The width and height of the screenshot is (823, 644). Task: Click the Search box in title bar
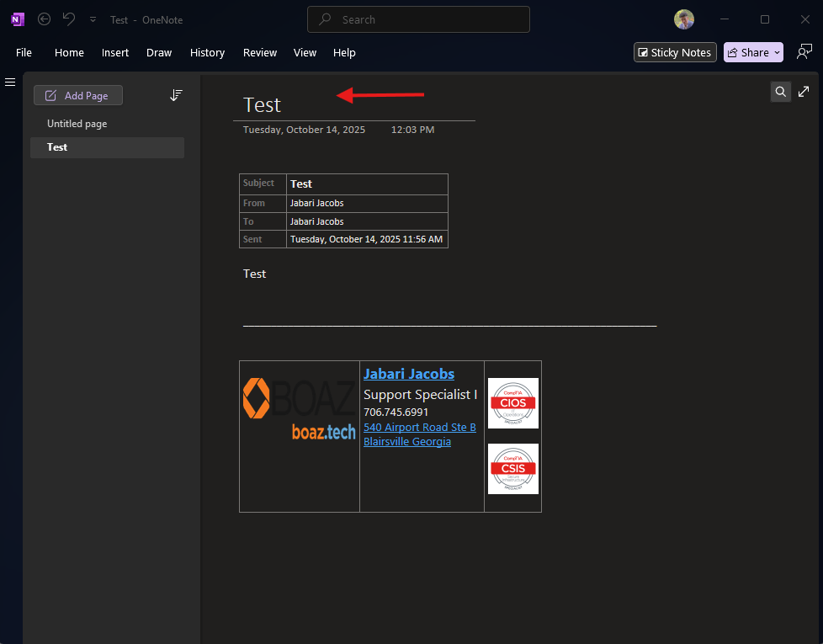click(x=418, y=19)
